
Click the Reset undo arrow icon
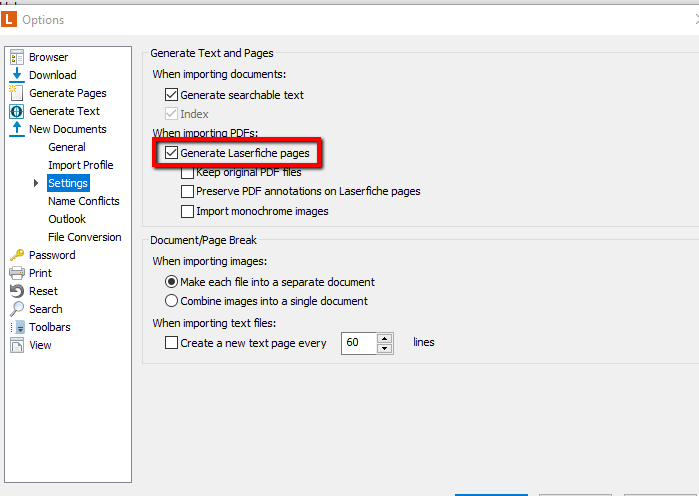[17, 291]
